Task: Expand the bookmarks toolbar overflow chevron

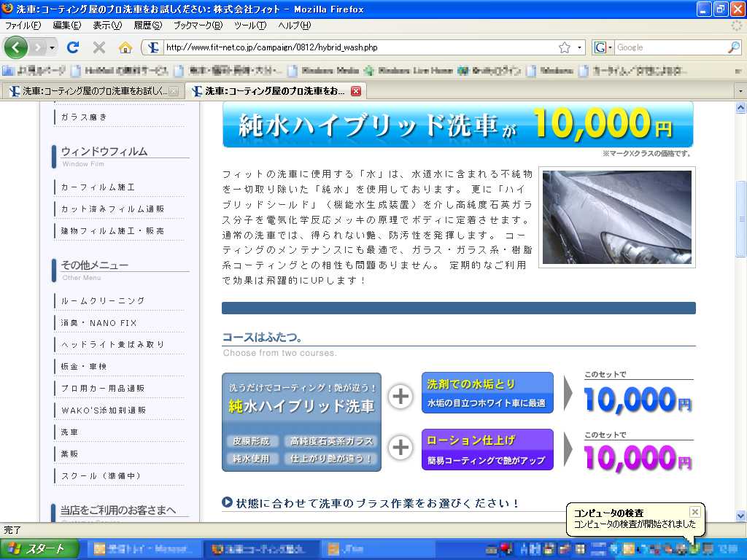Action: coord(738,71)
